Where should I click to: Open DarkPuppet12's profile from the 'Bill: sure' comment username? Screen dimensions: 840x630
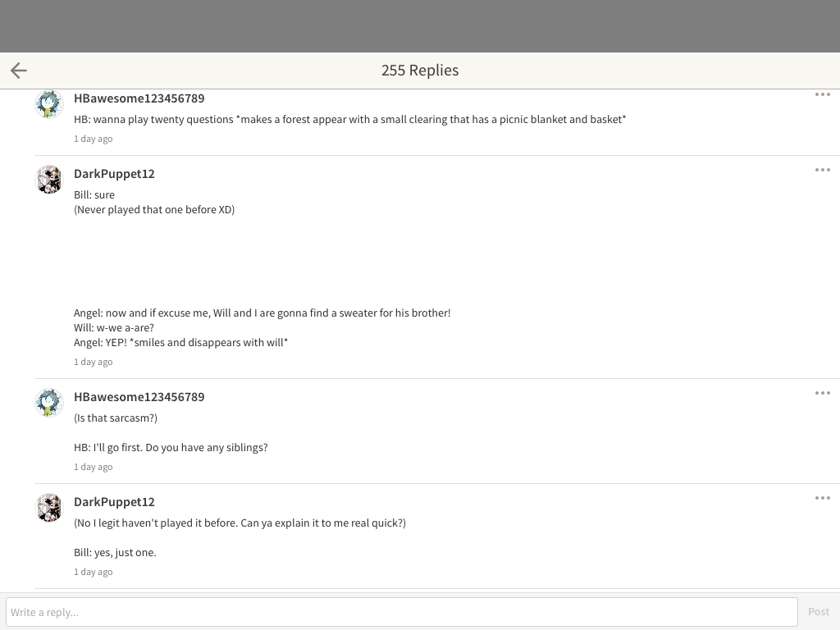tap(114, 174)
